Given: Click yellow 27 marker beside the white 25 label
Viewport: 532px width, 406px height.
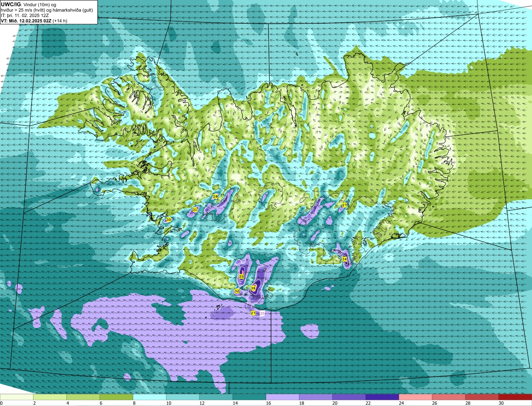Looking at the screenshot, I should point(253,313).
